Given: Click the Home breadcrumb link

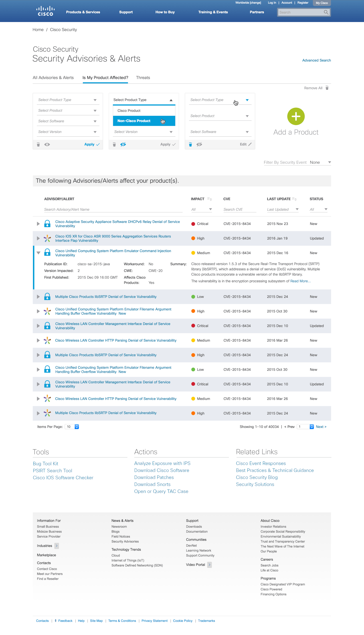Looking at the screenshot, I should click(x=38, y=30).
